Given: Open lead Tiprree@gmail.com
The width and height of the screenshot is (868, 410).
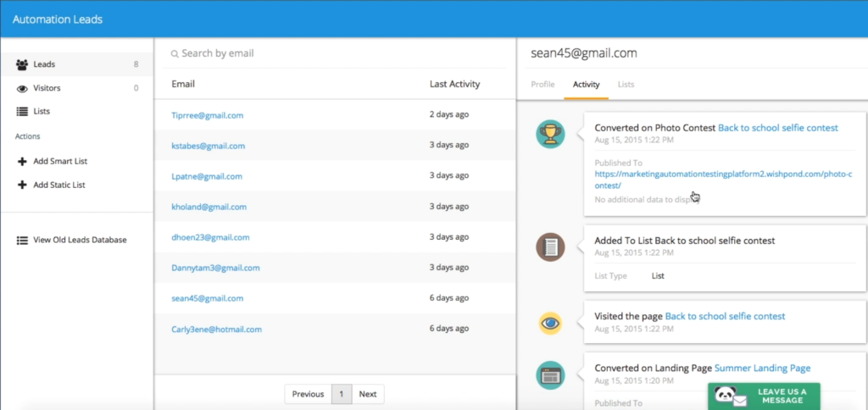Looking at the screenshot, I should point(208,116).
